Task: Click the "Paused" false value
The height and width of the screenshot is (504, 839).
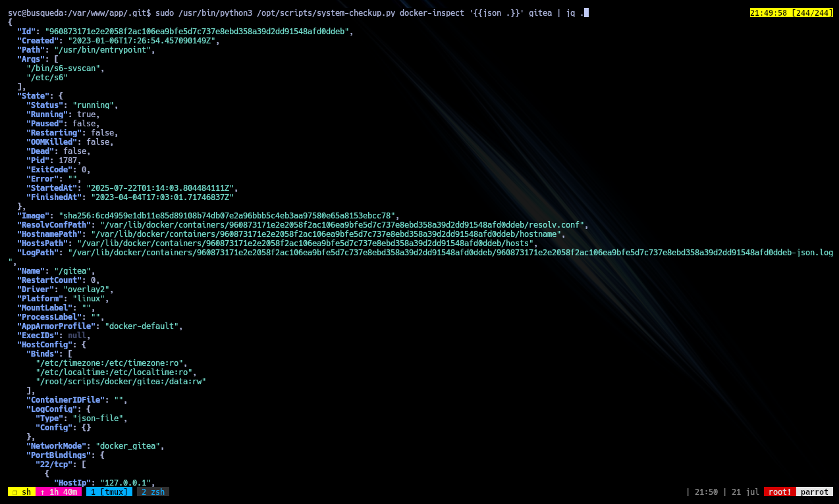Action: tap(84, 123)
